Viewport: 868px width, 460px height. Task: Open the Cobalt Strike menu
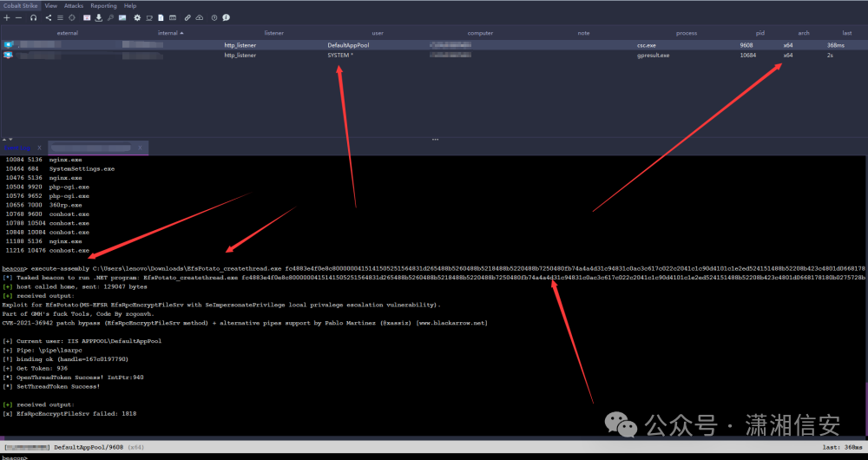(21, 5)
